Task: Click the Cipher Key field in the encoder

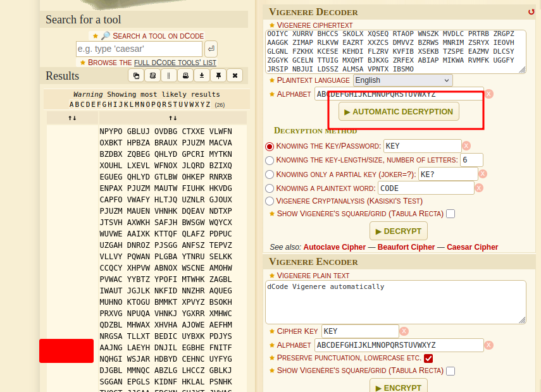Action: pos(360,331)
